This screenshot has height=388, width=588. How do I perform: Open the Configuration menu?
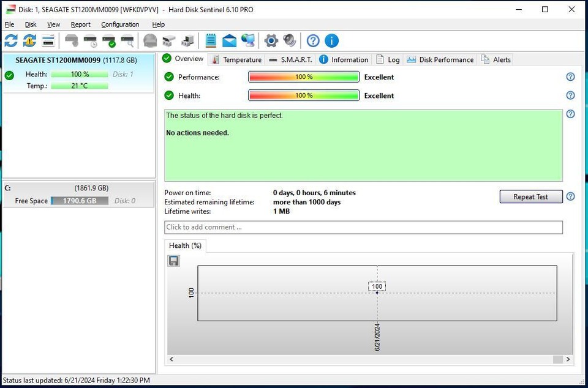click(120, 24)
